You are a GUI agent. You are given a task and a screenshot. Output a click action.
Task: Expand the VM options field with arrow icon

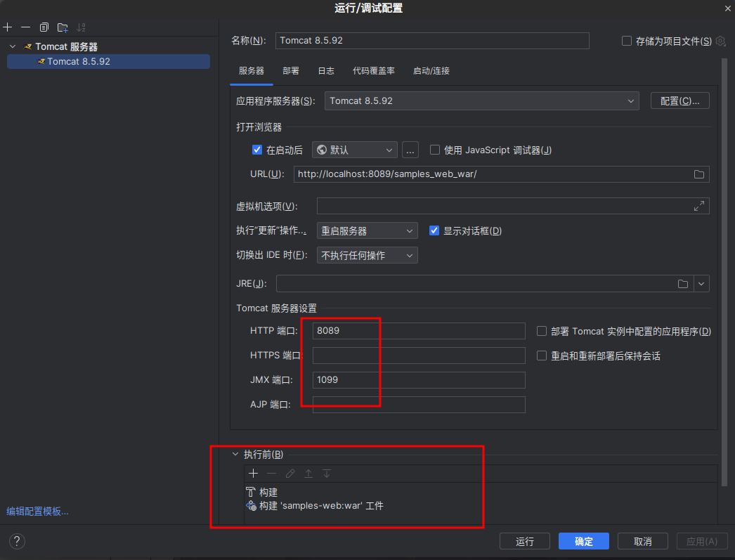tap(699, 206)
